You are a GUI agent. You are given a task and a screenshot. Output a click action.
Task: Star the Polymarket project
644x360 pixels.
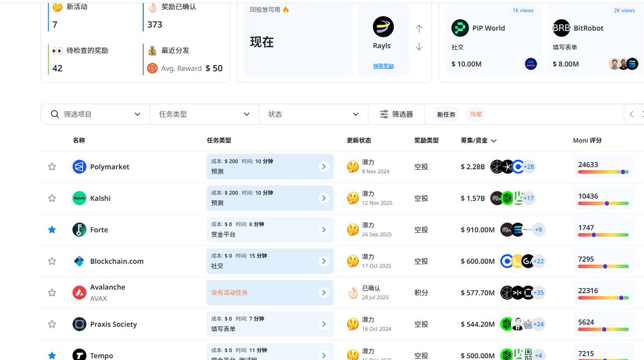[52, 167]
